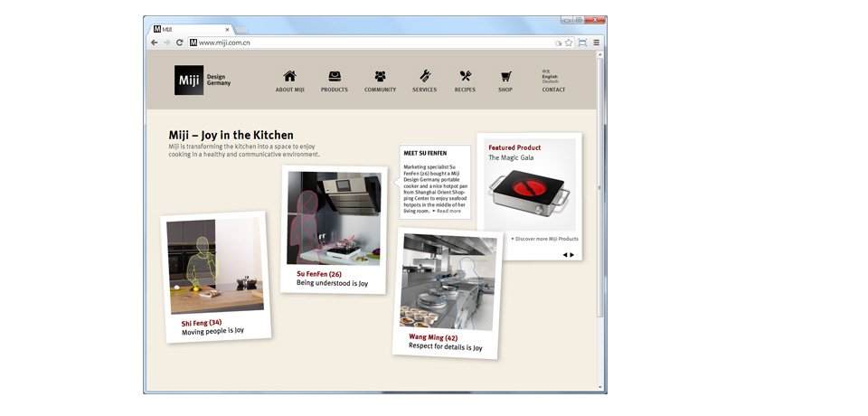Click the vertical scrollbar thumb
868x416 pixels.
600,188
